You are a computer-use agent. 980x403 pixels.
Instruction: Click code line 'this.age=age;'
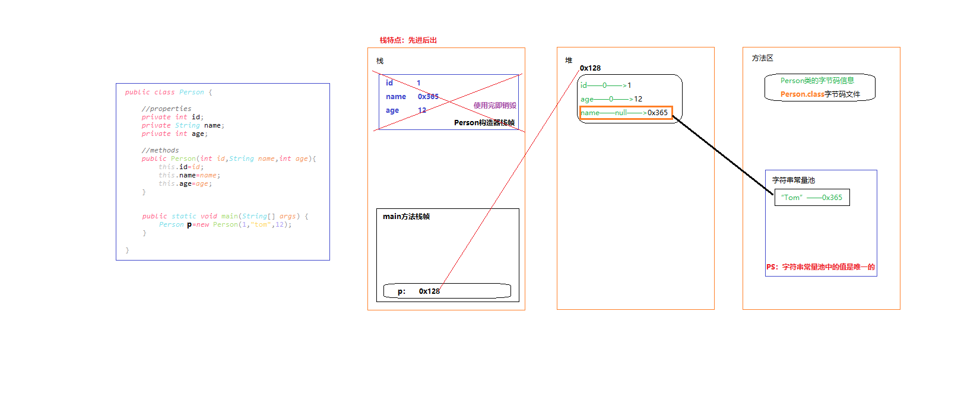(185, 184)
